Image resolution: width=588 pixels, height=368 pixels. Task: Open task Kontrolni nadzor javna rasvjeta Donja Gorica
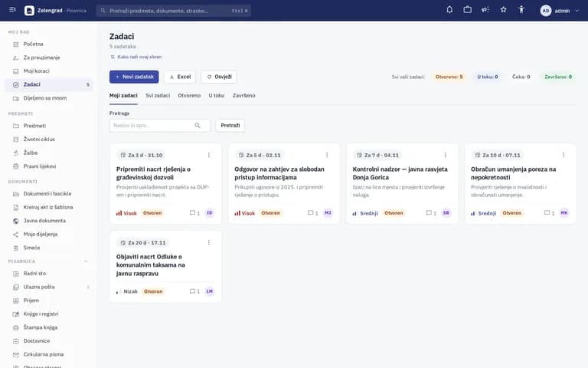(x=400, y=173)
